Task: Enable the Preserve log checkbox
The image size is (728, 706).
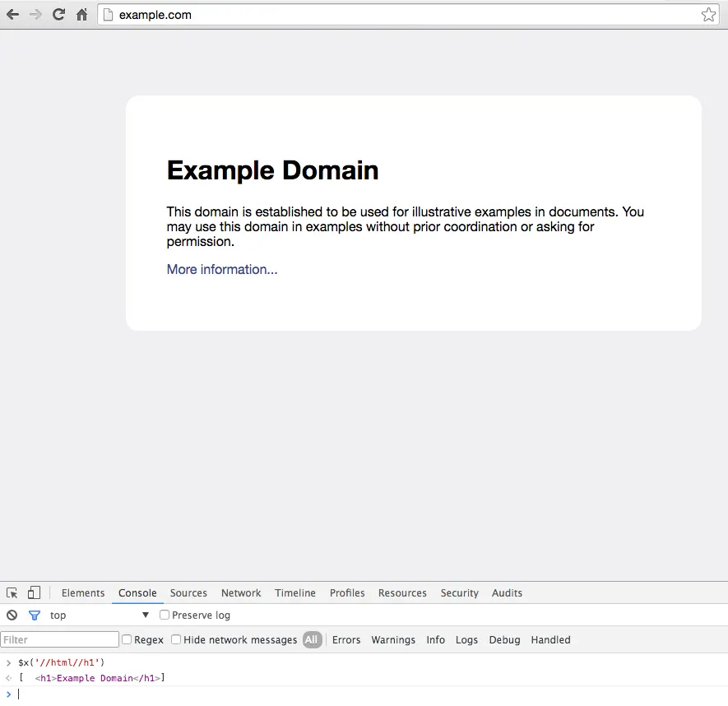Action: click(165, 615)
